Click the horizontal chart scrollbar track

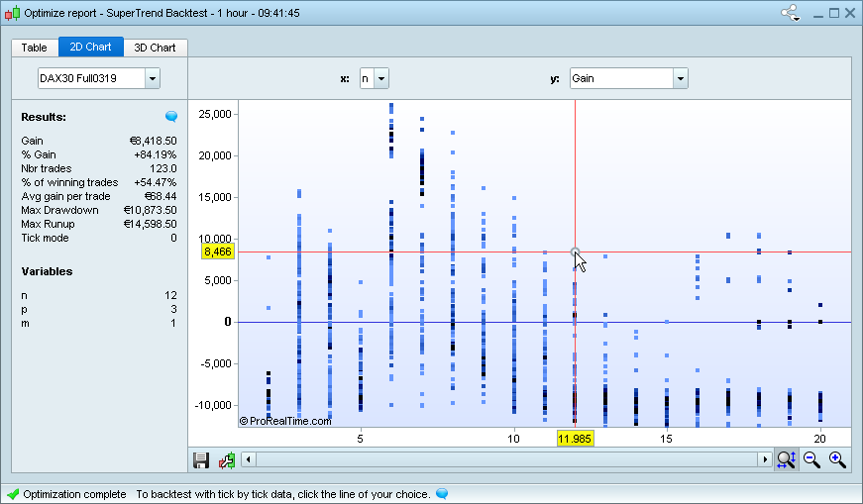click(x=506, y=458)
